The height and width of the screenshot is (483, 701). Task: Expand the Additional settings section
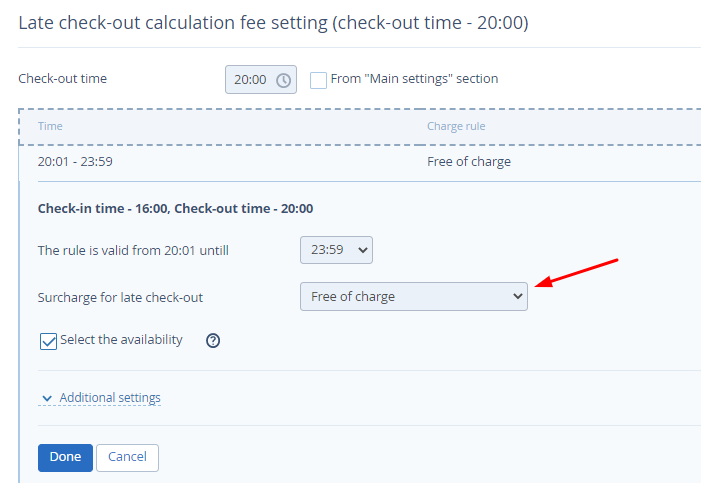tap(110, 398)
